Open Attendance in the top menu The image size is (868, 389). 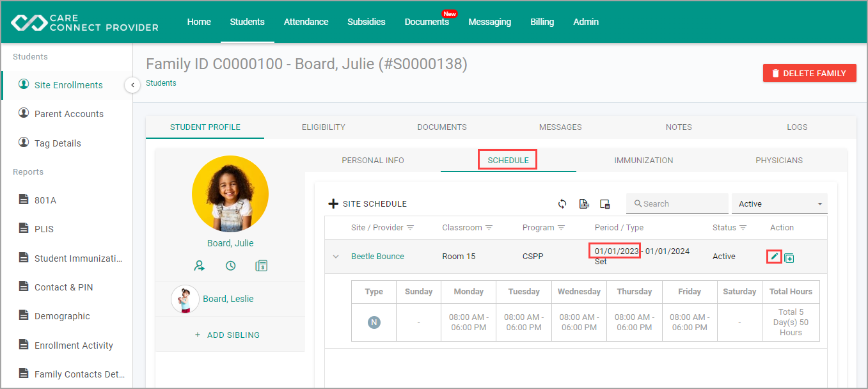[306, 22]
